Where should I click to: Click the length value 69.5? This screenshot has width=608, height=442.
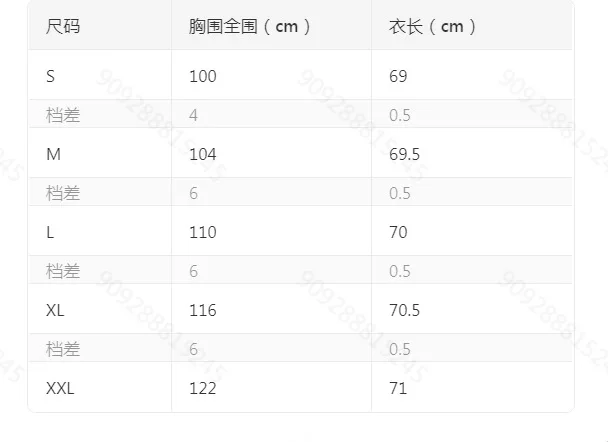tap(404, 154)
